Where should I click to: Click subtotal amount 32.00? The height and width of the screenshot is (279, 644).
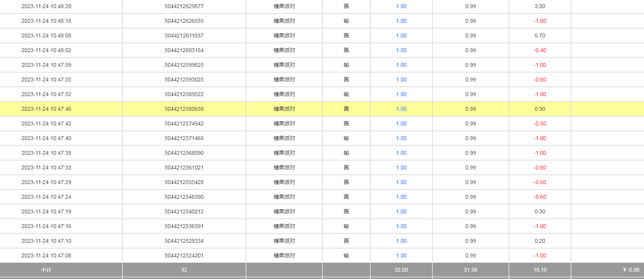coord(401,270)
